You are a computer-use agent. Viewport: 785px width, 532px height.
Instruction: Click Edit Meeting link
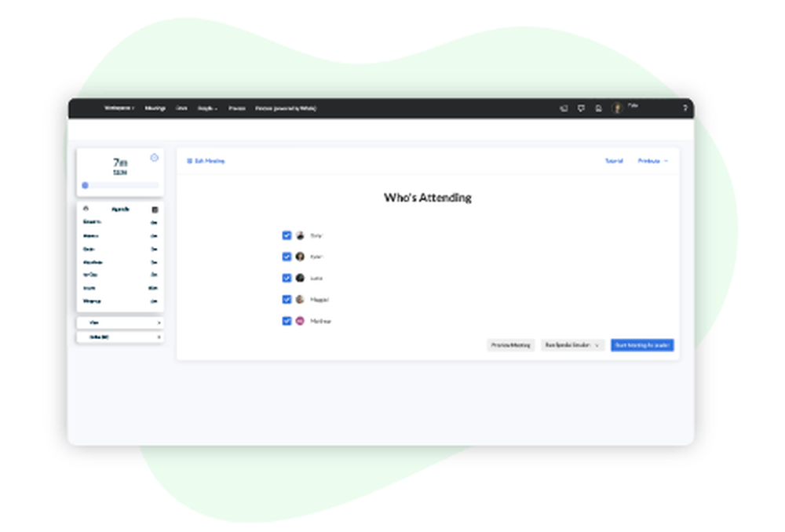(206, 161)
